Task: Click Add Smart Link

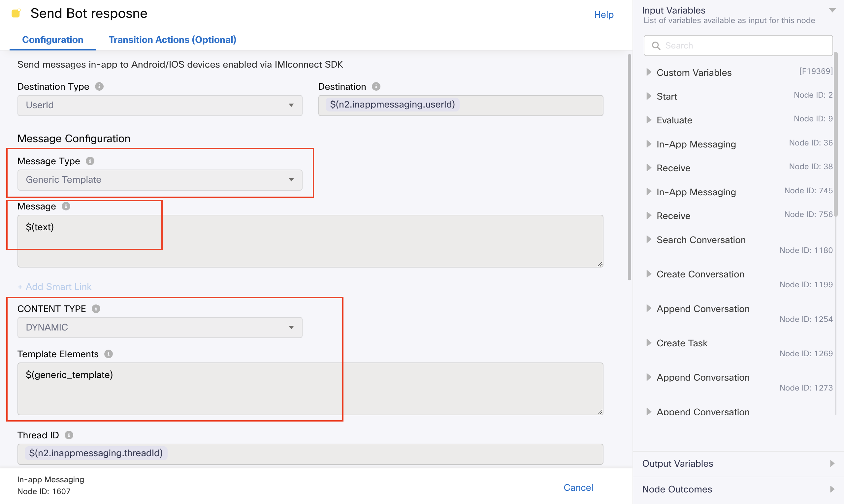Action: (55, 287)
